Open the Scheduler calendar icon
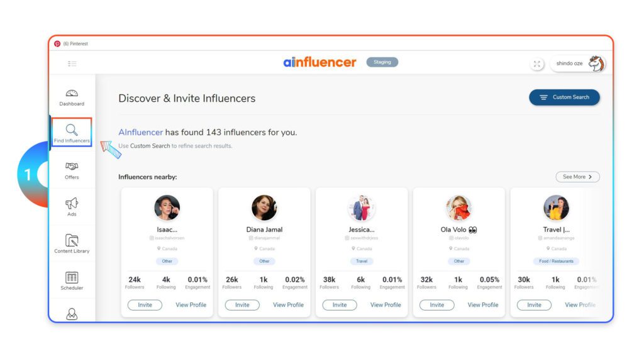 72,278
